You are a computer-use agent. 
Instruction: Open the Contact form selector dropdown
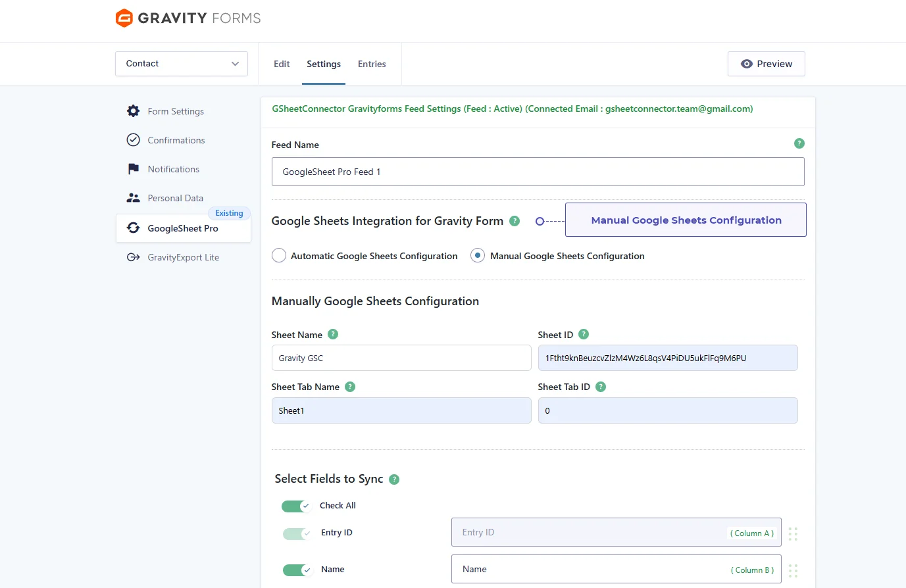coord(182,64)
